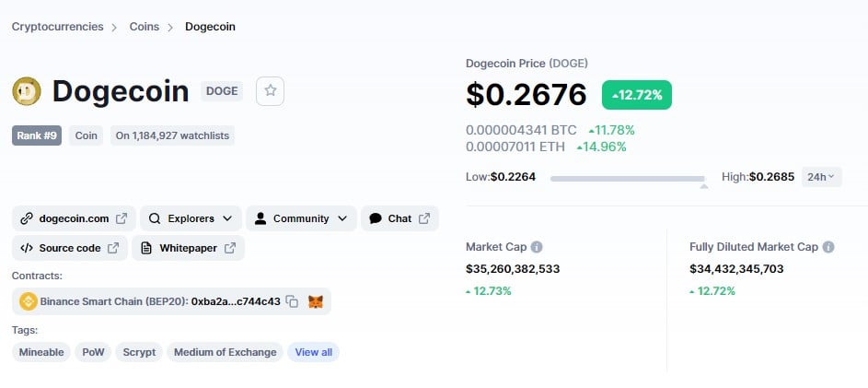Open the Source code link
Screen dimensions: 868x388
(x=70, y=248)
